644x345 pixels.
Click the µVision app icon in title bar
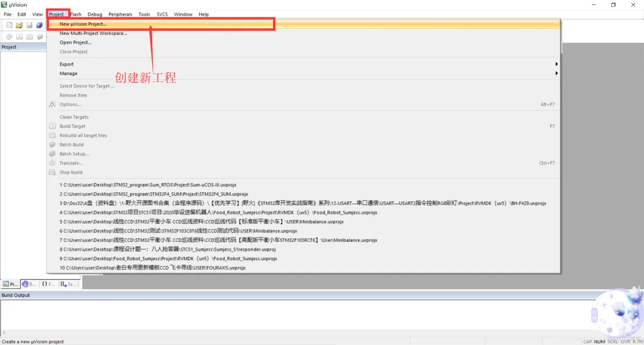(4, 4)
